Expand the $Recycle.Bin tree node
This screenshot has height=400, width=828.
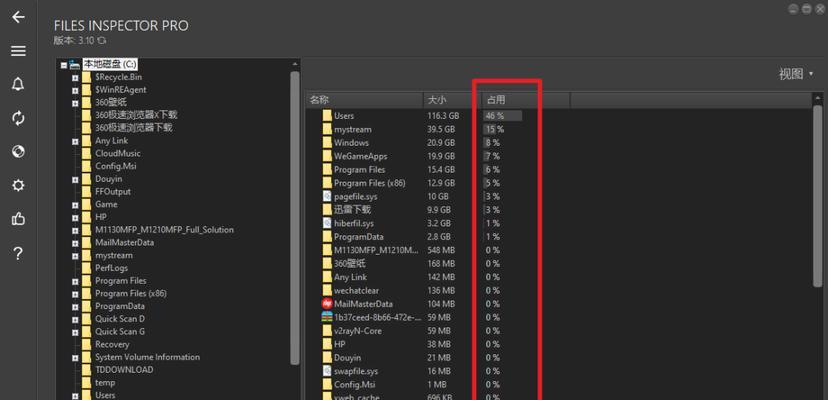75,78
